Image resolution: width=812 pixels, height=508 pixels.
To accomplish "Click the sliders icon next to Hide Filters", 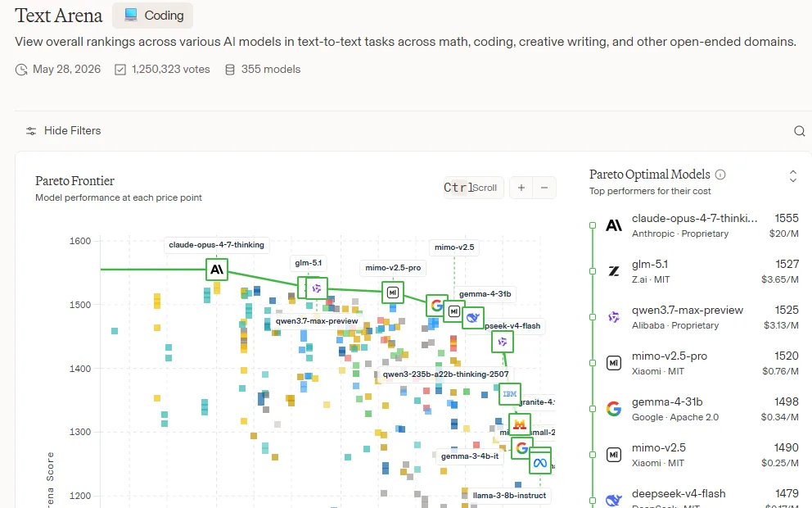I will click(31, 131).
